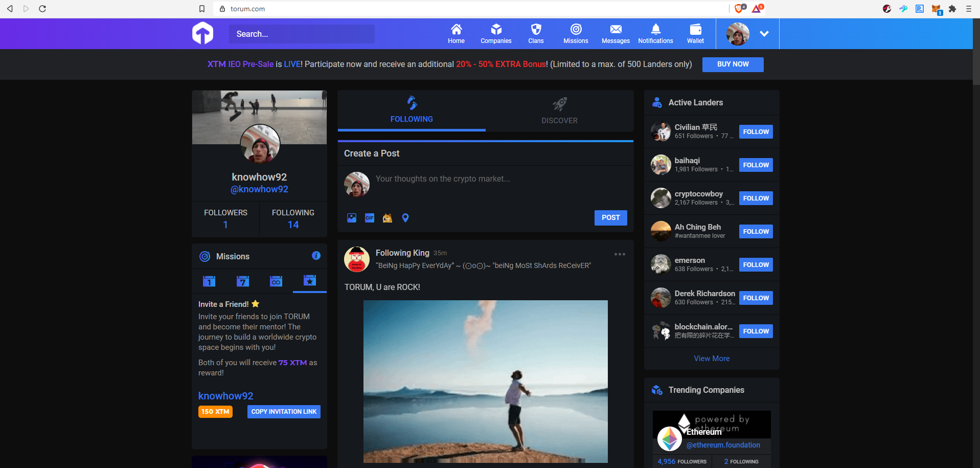The image size is (980, 468).
Task: Follow Civilian 草民
Action: click(x=756, y=132)
